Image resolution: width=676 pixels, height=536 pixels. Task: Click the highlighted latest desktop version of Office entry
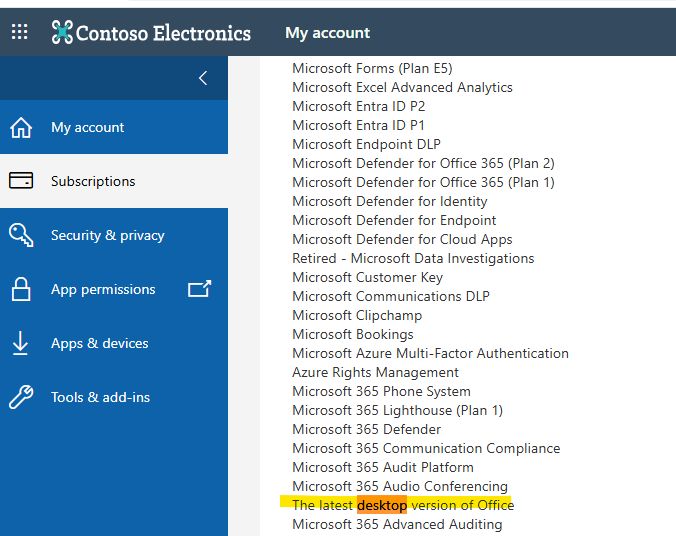[403, 505]
